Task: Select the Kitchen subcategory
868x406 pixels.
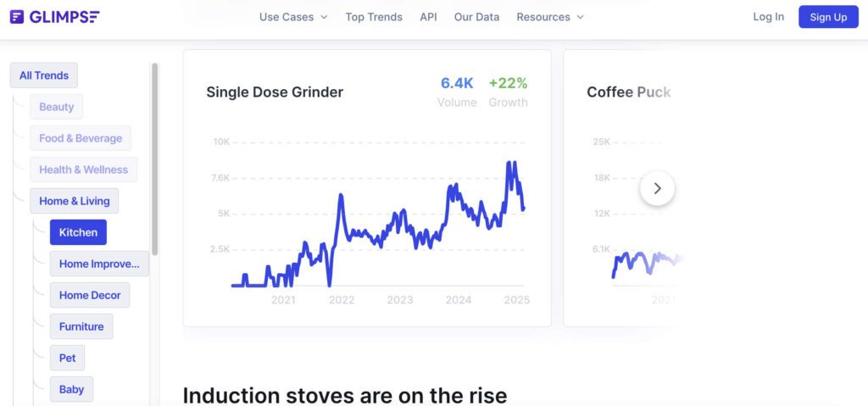Action: (78, 232)
